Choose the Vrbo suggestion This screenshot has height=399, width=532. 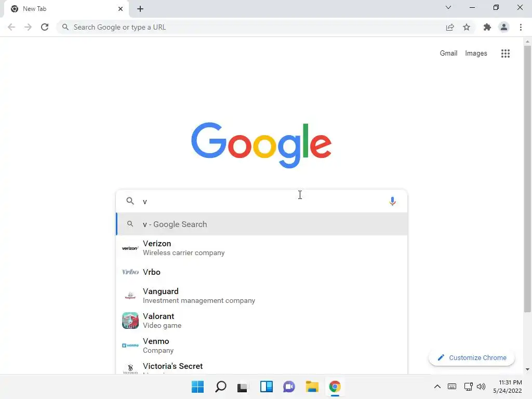pos(262,272)
